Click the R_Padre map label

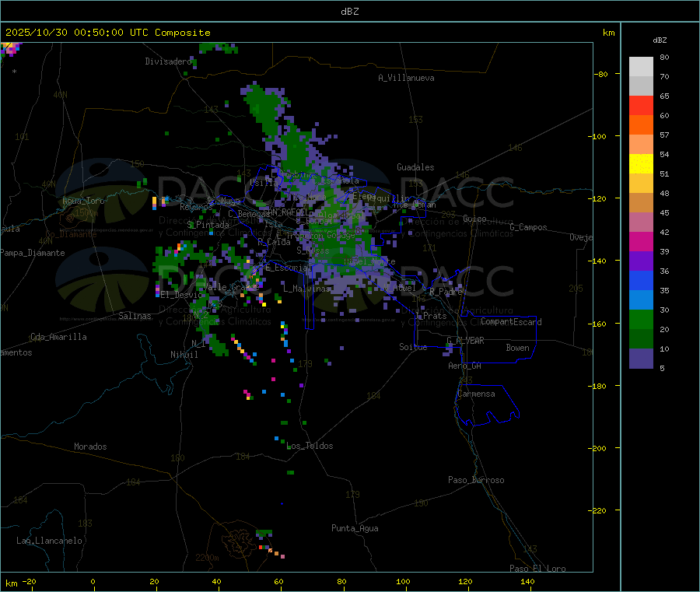(446, 292)
